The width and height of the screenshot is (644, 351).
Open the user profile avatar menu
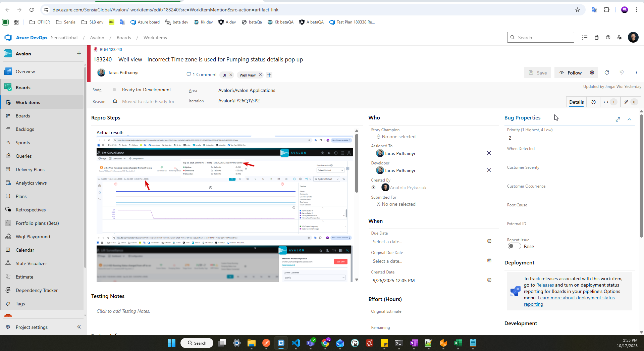pyautogui.click(x=633, y=37)
